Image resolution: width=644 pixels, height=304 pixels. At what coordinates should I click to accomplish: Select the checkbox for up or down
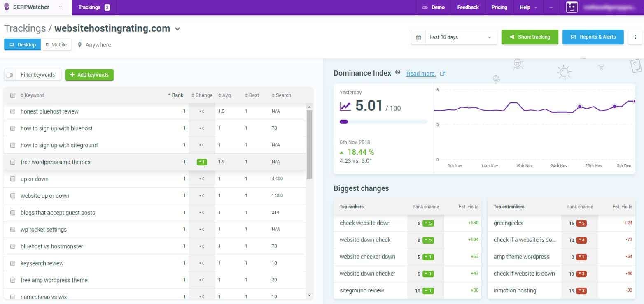(13, 179)
